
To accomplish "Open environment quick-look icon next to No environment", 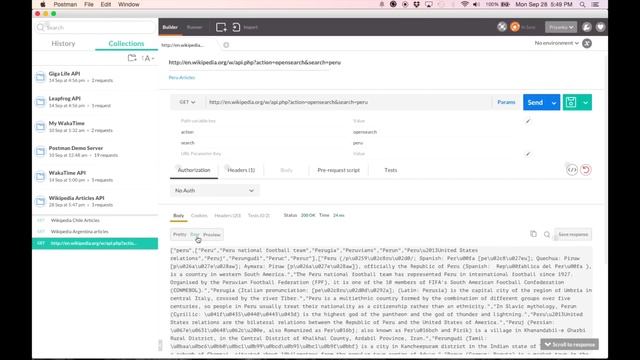I will tap(587, 43).
